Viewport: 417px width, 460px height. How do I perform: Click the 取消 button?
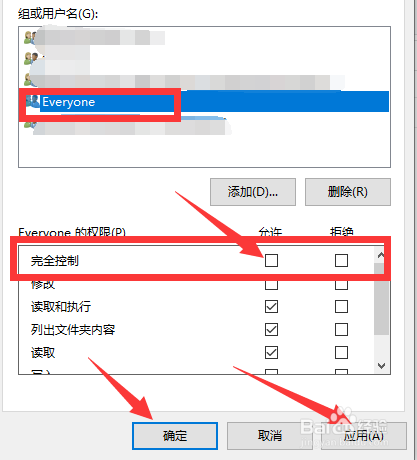coord(270,436)
